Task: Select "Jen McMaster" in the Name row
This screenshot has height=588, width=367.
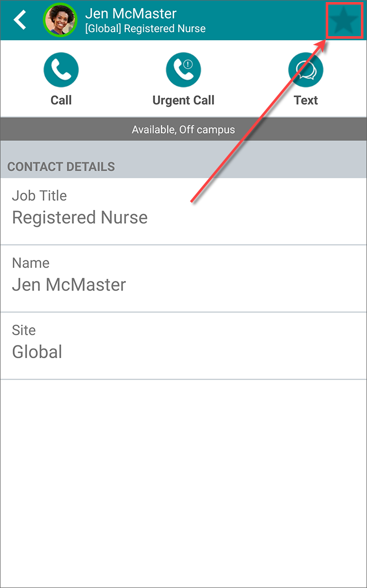Action: 69,285
